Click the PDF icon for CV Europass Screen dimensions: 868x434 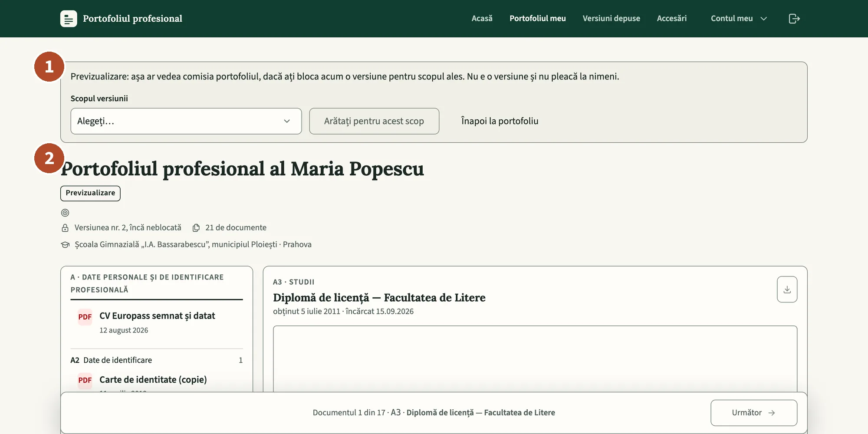[x=85, y=317]
